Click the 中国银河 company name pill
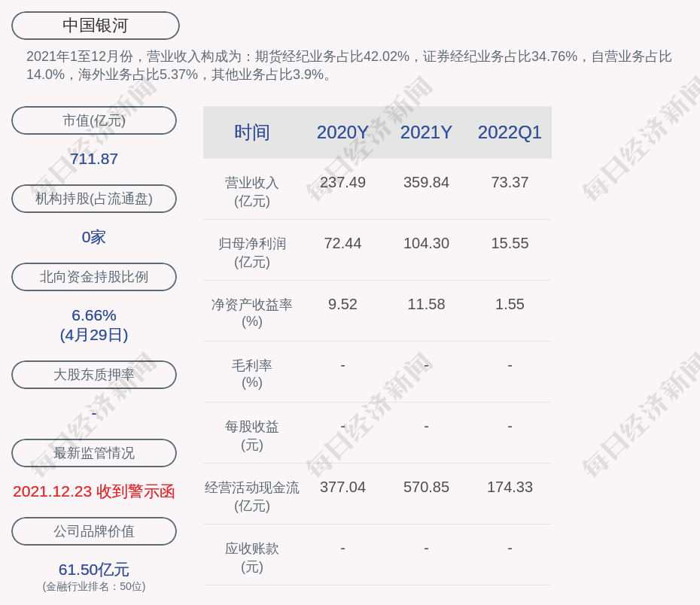This screenshot has width=700, height=605. [95, 26]
